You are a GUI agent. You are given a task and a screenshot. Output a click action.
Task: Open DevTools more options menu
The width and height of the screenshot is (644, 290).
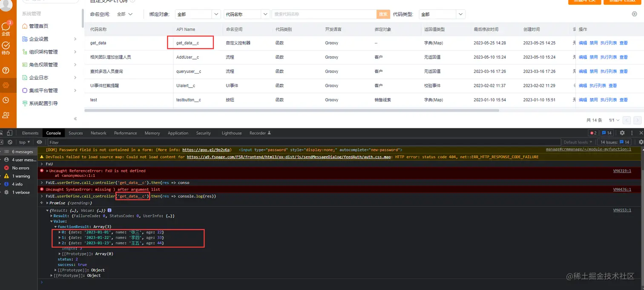(x=632, y=133)
